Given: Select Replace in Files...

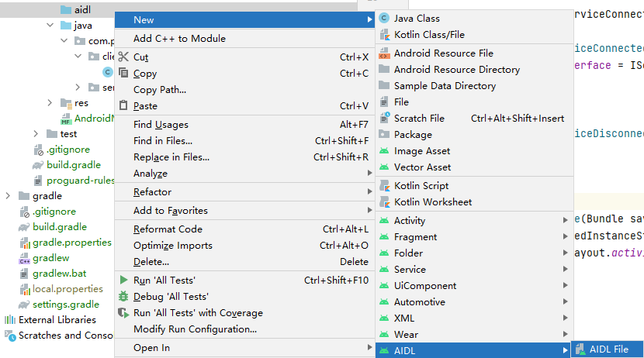Looking at the screenshot, I should tap(244, 157).
